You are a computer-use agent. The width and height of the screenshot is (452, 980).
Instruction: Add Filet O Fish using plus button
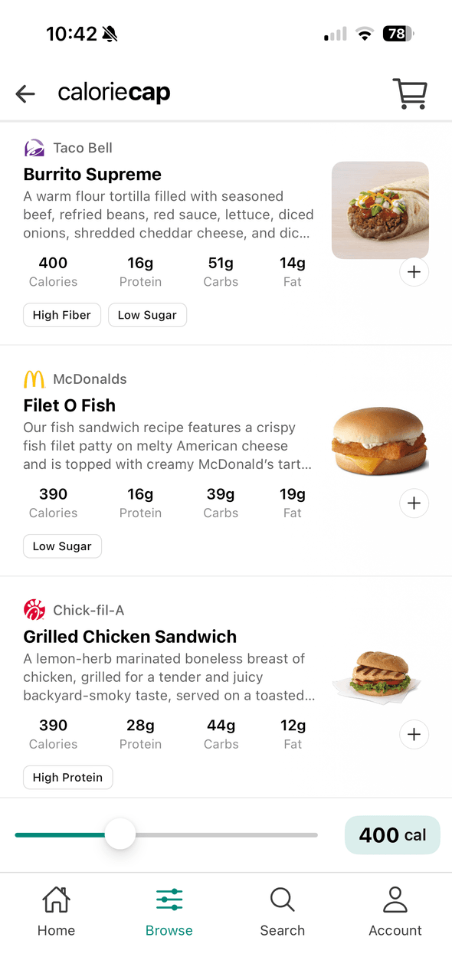click(414, 503)
